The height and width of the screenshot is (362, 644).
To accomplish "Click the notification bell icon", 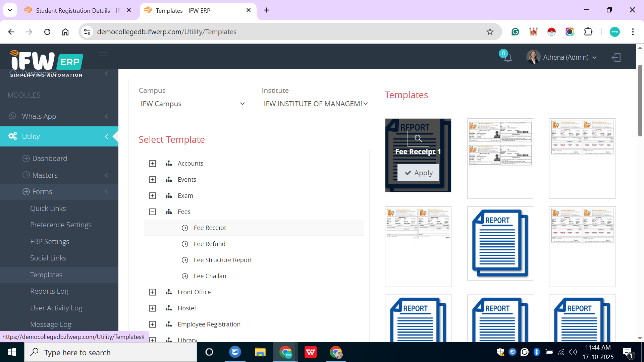I will [x=507, y=58].
